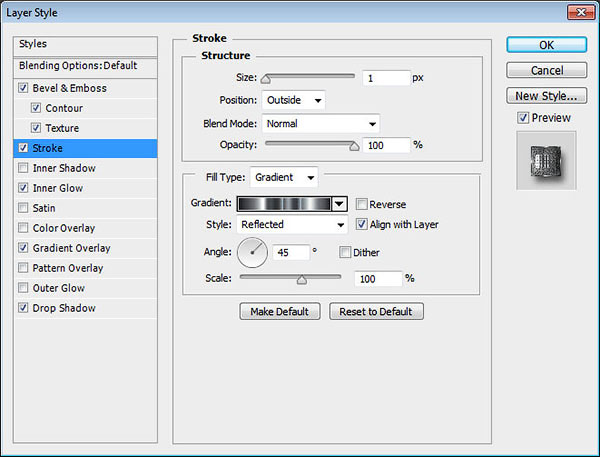Click the Reset to Default button
Image resolution: width=600 pixels, height=457 pixels.
point(376,312)
